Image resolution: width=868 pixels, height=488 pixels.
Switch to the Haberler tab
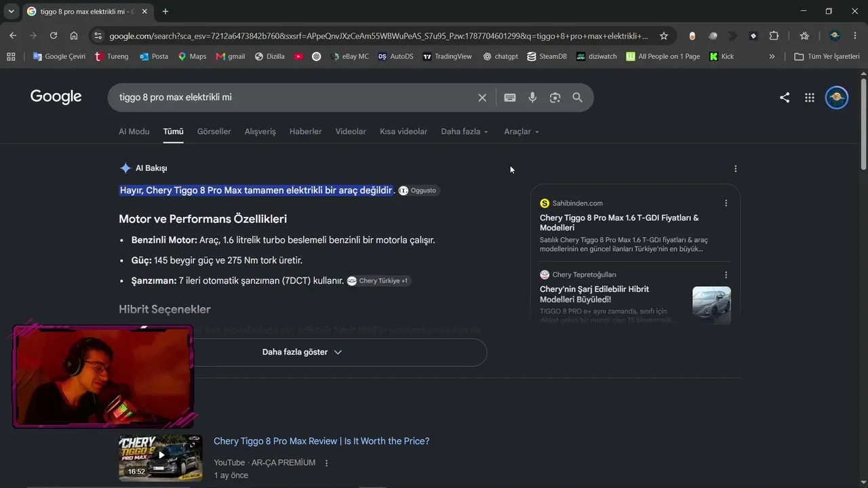pos(306,131)
